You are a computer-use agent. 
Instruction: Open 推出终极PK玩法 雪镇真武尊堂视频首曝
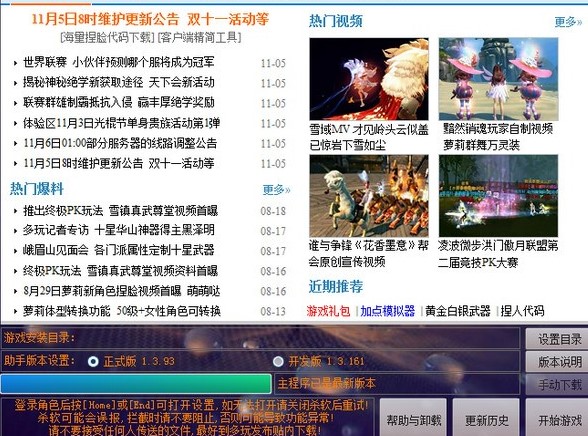click(x=120, y=211)
